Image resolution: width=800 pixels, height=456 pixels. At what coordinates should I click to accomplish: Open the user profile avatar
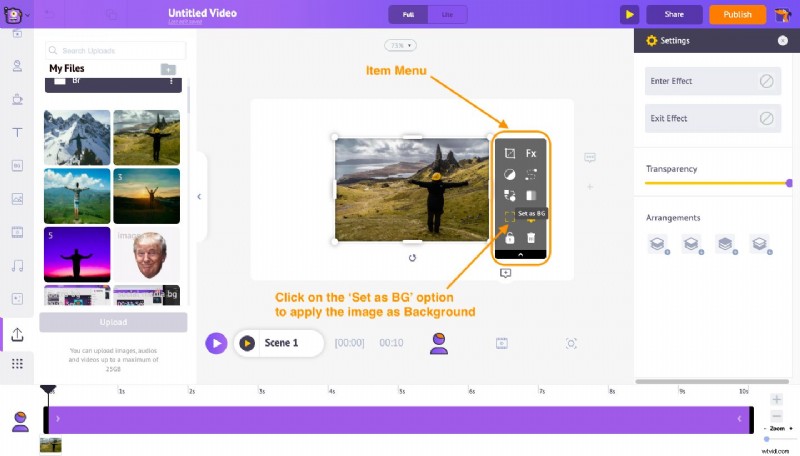(x=783, y=15)
